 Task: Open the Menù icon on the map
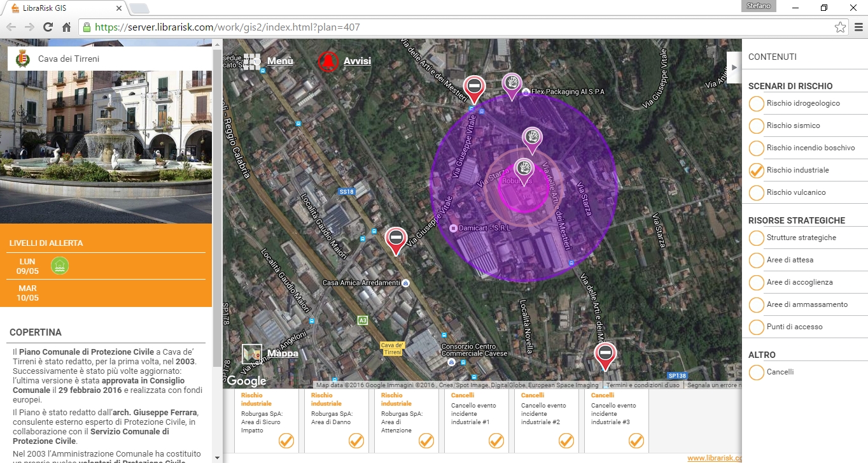(252, 62)
